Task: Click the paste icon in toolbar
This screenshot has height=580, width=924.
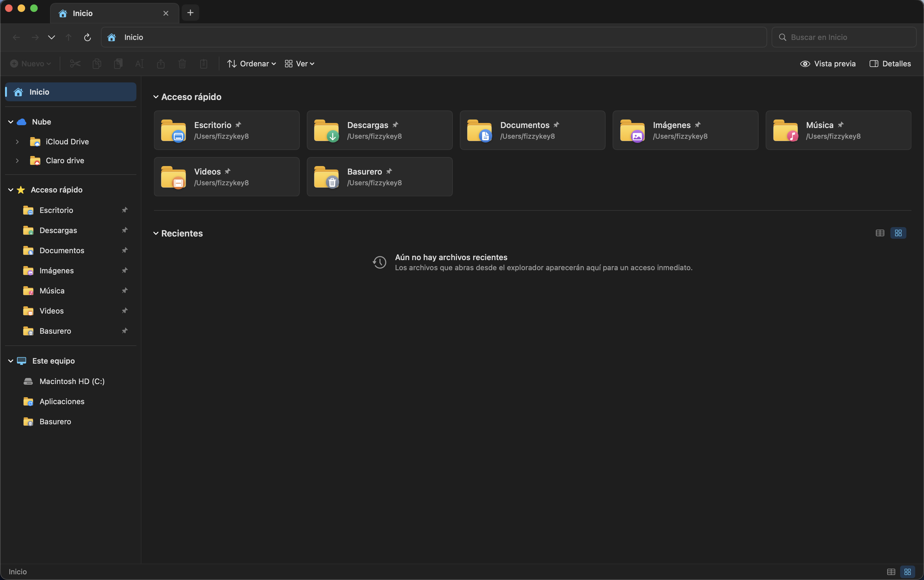Action: point(118,64)
